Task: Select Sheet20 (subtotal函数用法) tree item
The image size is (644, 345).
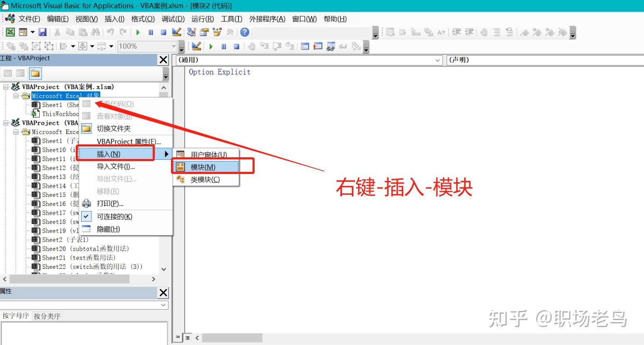Action: click(85, 249)
